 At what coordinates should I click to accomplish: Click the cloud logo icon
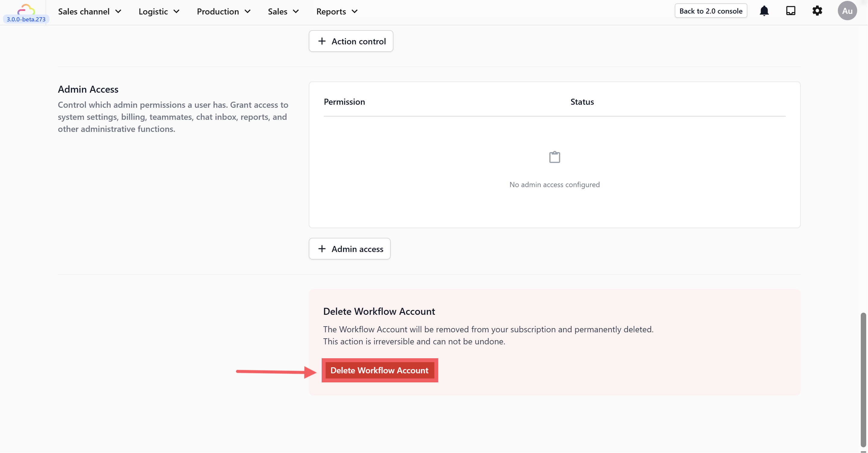26,9
